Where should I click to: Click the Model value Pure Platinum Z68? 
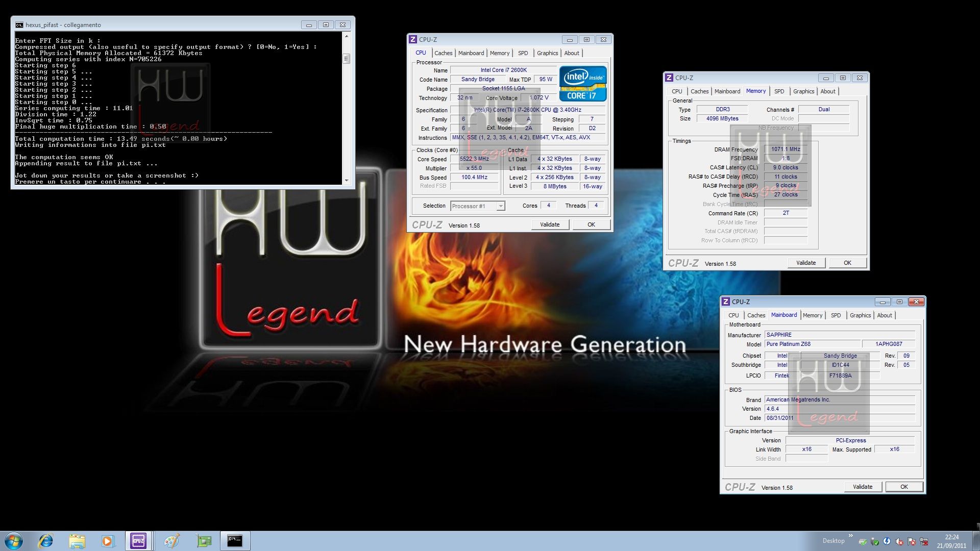[812, 344]
